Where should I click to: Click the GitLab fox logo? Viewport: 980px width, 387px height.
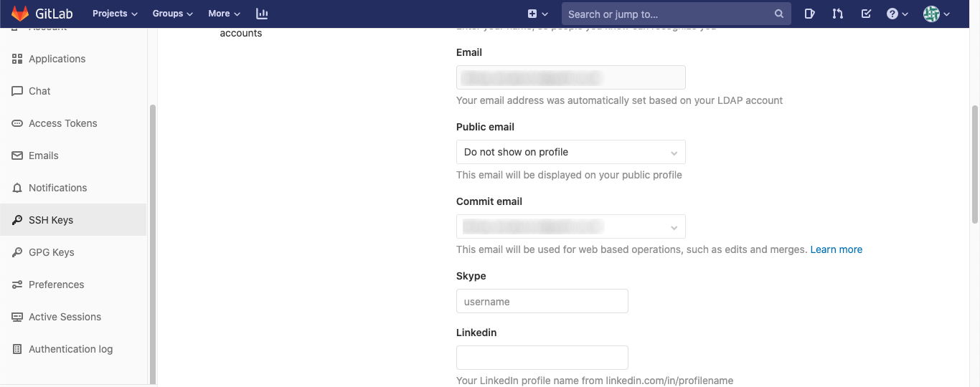tap(20, 14)
